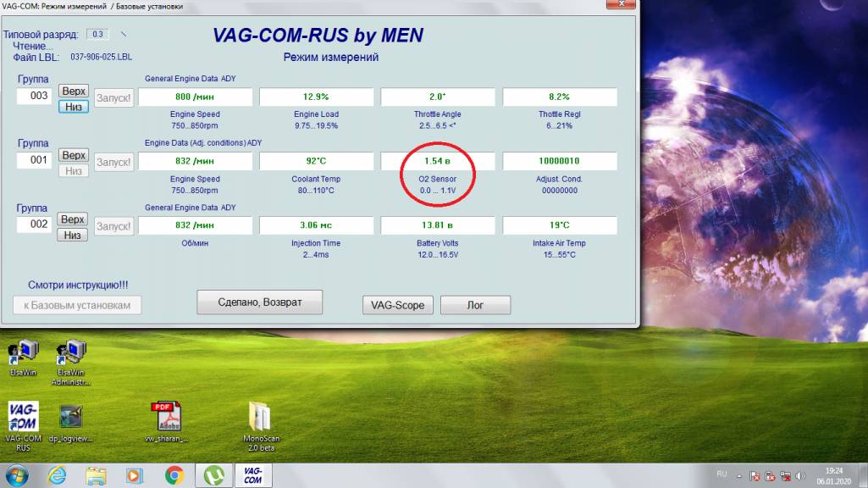This screenshot has width=868, height=488.
Task: Open the MonoScan 2.0 beta folder
Action: (260, 418)
